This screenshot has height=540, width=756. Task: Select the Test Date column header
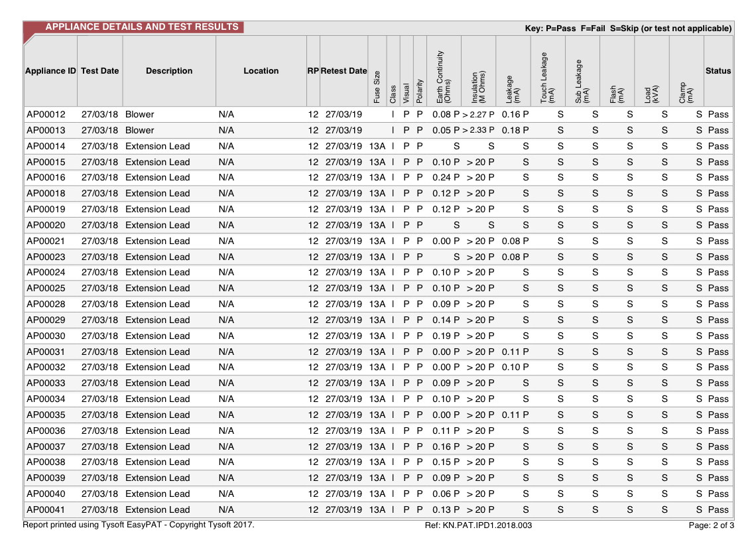tap(100, 71)
